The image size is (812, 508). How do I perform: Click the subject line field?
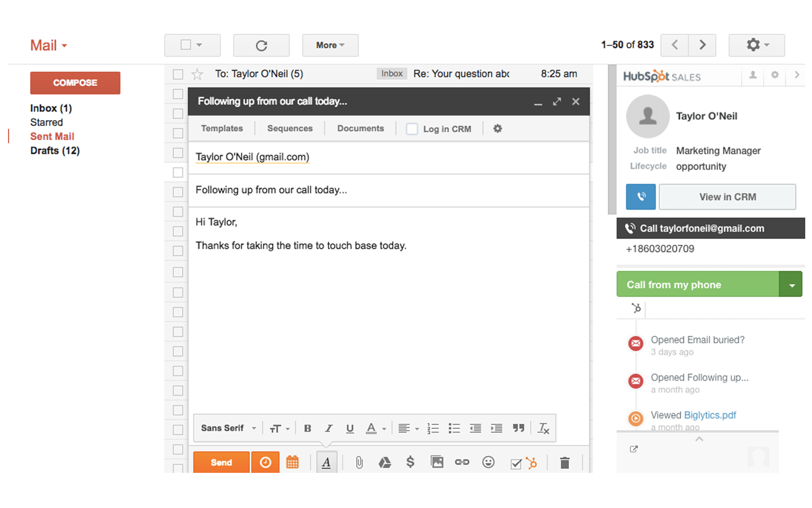[389, 190]
